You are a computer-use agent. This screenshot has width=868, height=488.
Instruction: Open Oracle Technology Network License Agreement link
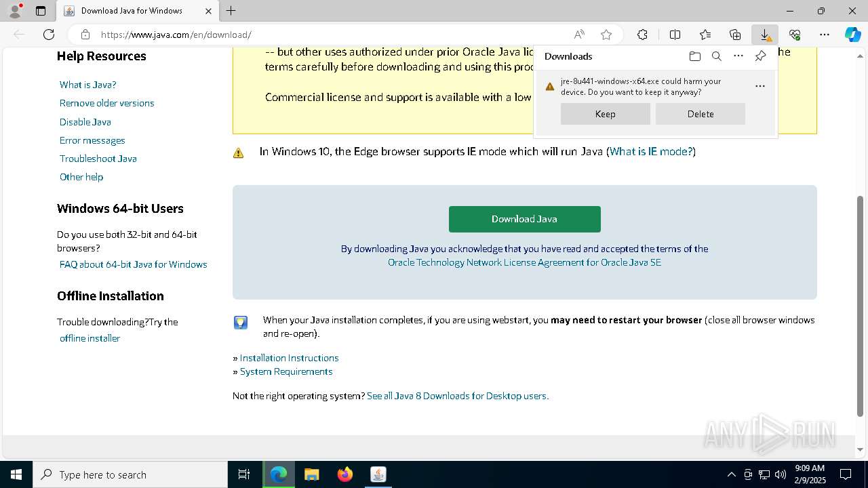coord(524,262)
